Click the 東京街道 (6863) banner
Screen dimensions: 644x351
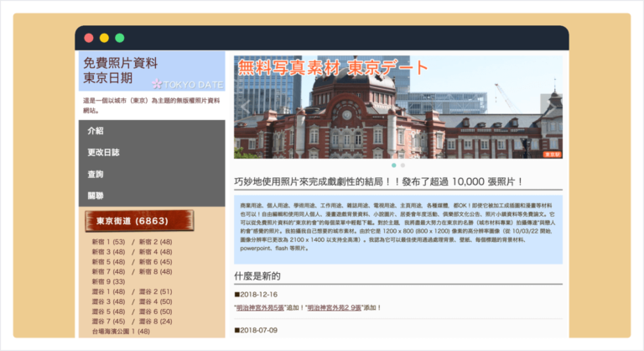pos(139,221)
